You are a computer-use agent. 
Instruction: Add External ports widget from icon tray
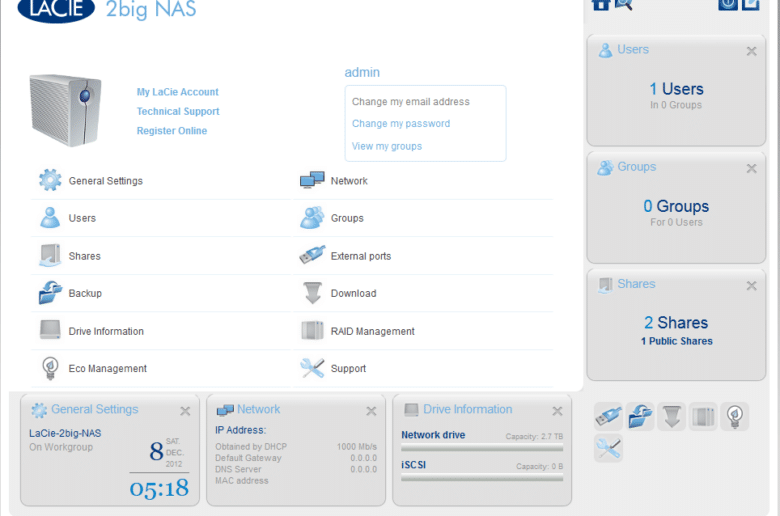(608, 416)
